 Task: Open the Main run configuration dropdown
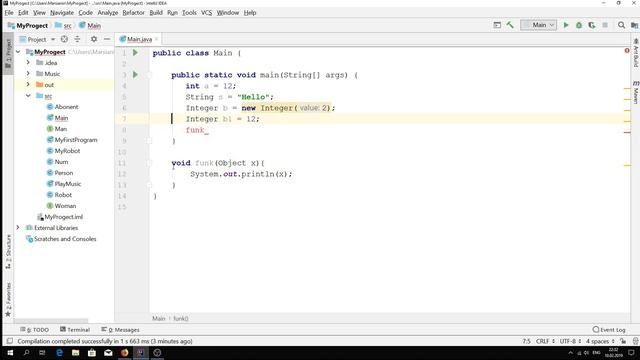tap(539, 25)
